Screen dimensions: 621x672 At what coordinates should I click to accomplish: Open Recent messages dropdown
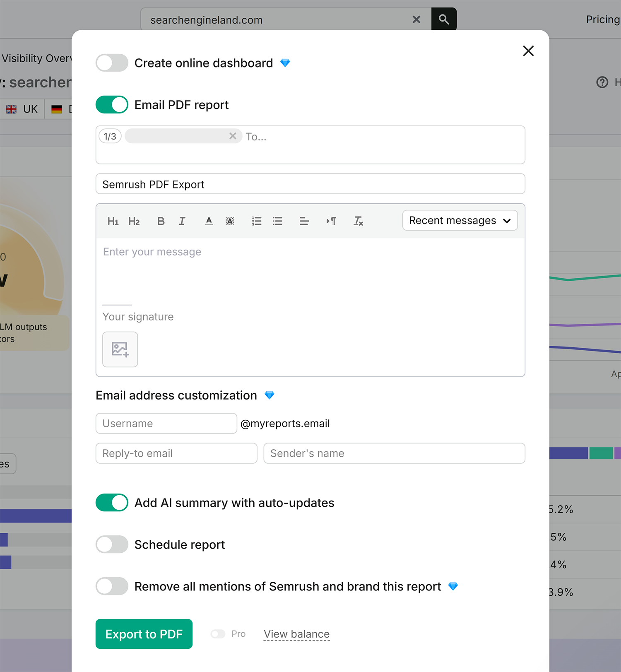[460, 220]
